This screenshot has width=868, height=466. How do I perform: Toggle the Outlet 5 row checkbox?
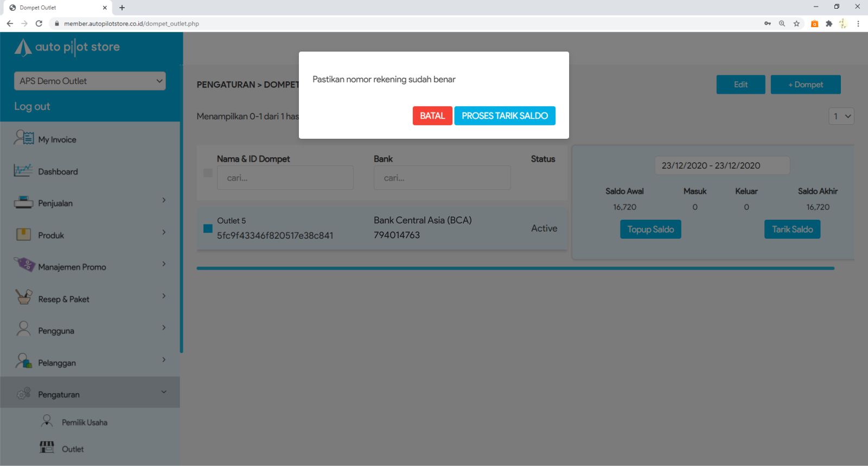click(x=208, y=228)
